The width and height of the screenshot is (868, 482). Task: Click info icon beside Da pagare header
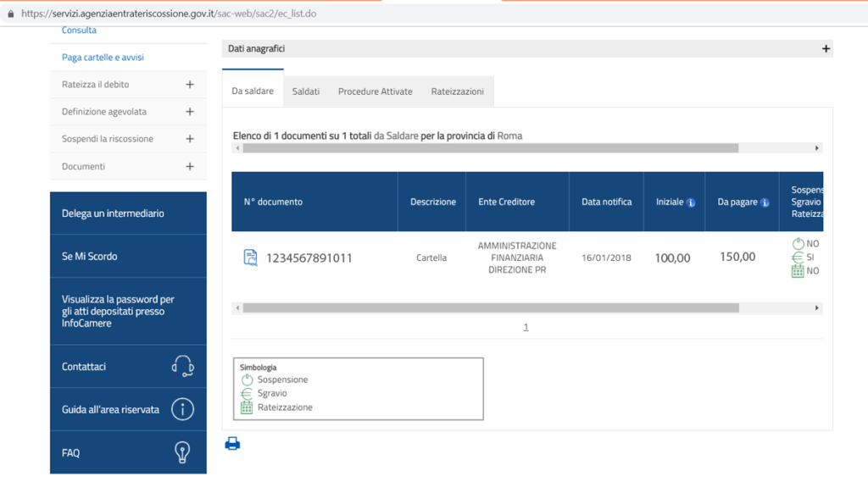(765, 202)
